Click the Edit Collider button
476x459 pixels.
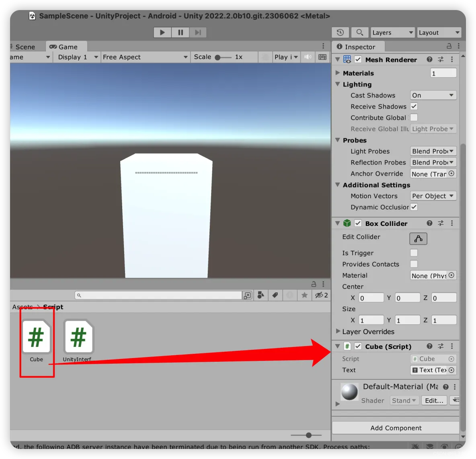419,239
